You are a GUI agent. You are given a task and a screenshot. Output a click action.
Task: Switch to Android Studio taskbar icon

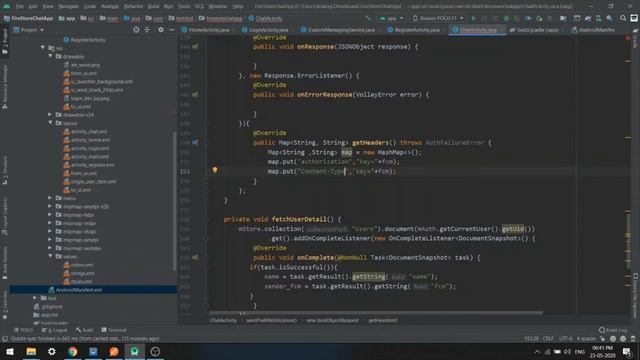click(135, 351)
